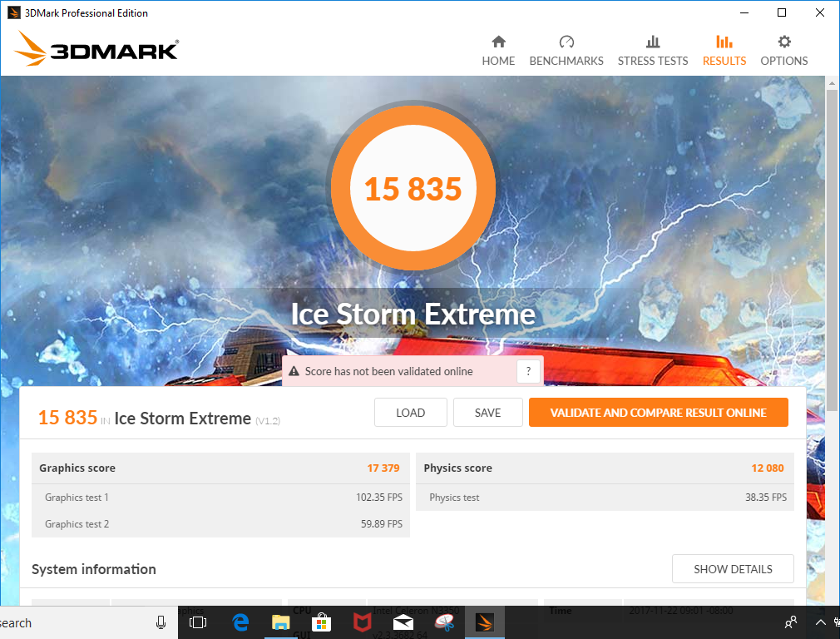Image resolution: width=840 pixels, height=639 pixels.
Task: Open File Explorer from taskbar
Action: coord(281,622)
